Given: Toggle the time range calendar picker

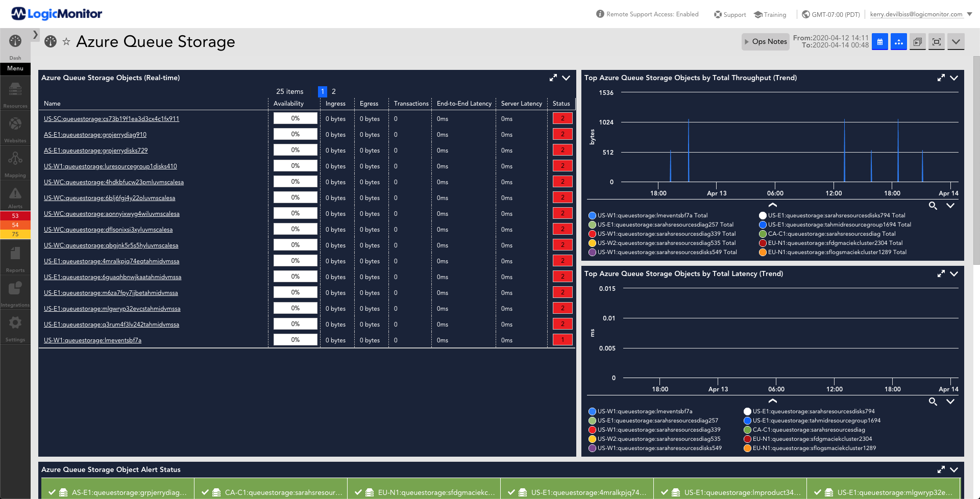Looking at the screenshot, I should 879,42.
